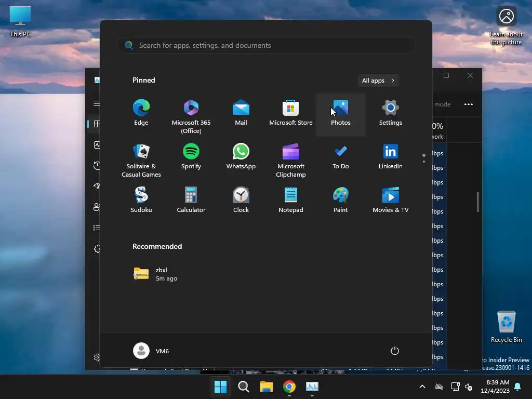The height and width of the screenshot is (399, 532).
Task: Show hidden system tray icons
Action: (x=422, y=387)
